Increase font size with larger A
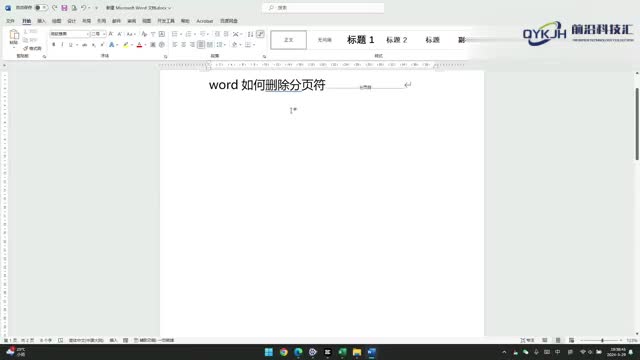 click(x=111, y=34)
